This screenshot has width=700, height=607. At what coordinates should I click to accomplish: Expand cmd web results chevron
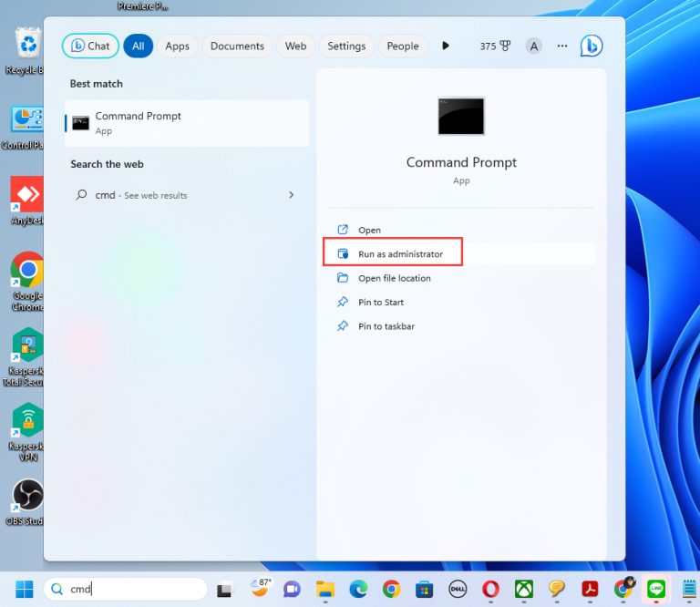point(291,195)
